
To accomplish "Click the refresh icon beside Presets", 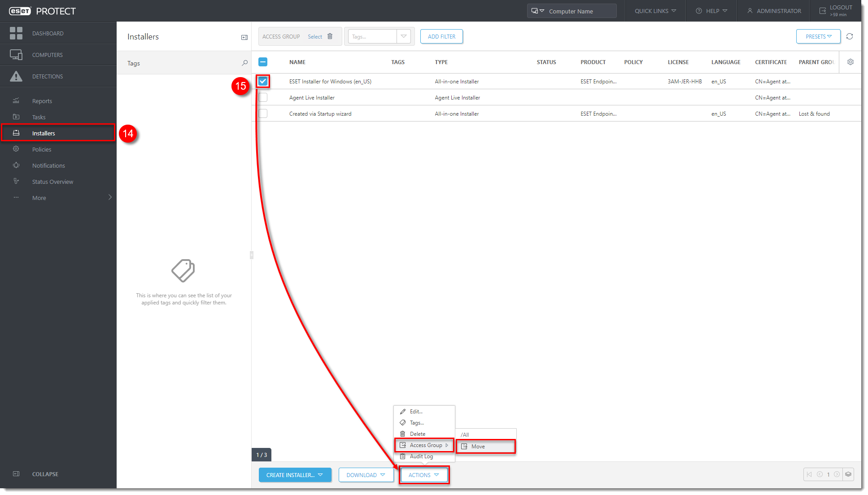I will [x=849, y=36].
